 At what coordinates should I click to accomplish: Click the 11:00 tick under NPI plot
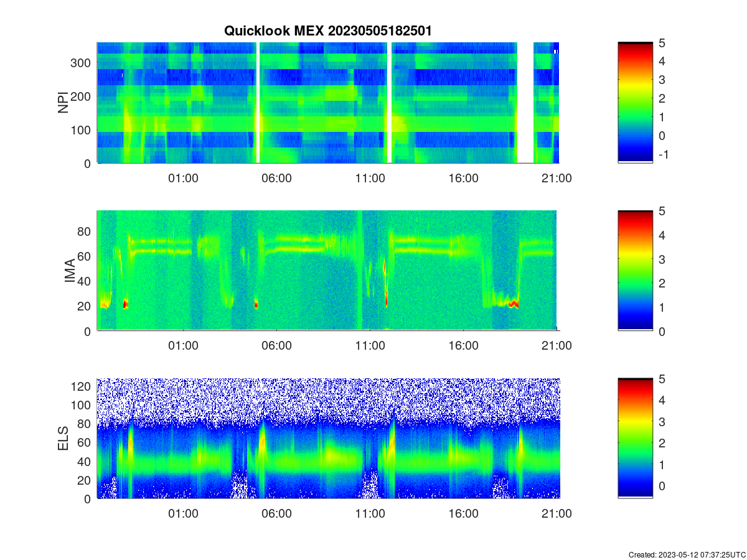pyautogui.click(x=370, y=178)
